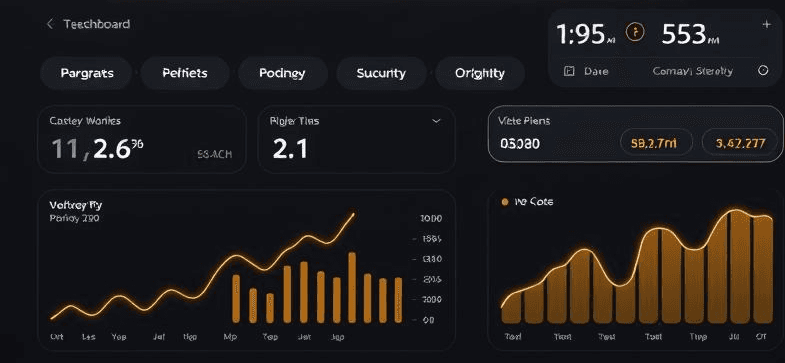The image size is (785, 363).
Task: Click the SSACH label in the Castey Wanles card
Action: (x=215, y=154)
